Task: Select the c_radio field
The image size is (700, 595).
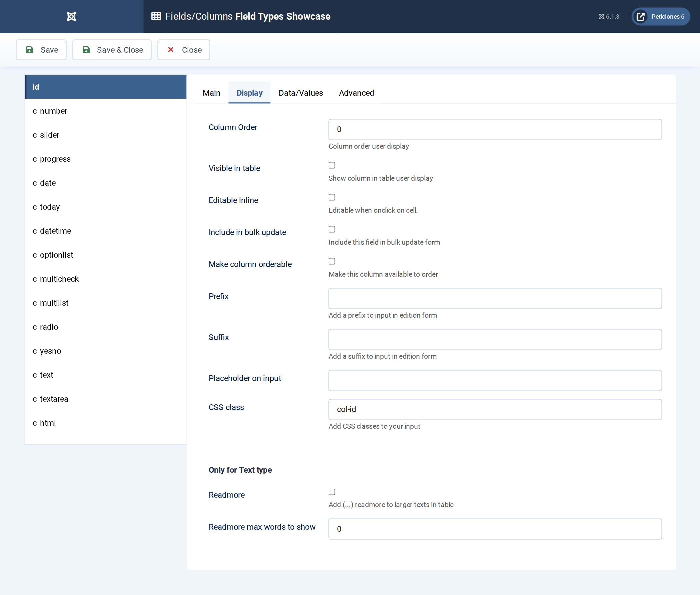Action: point(106,327)
